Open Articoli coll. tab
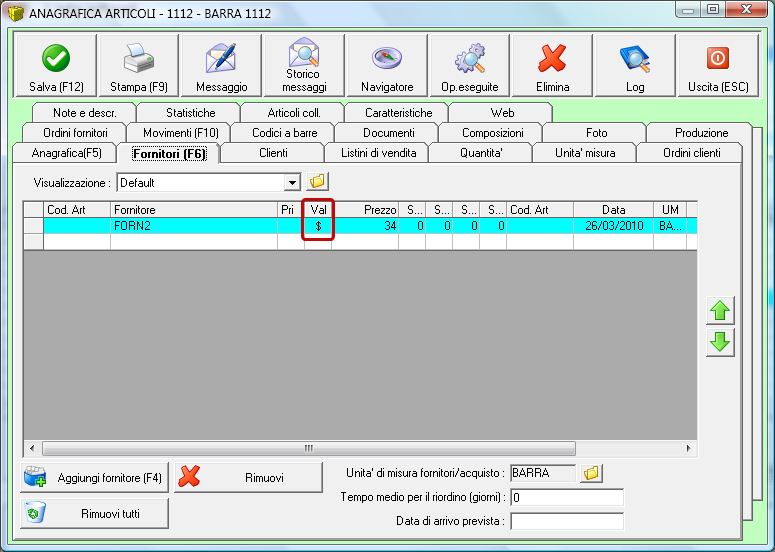775x552 pixels. tap(294, 113)
